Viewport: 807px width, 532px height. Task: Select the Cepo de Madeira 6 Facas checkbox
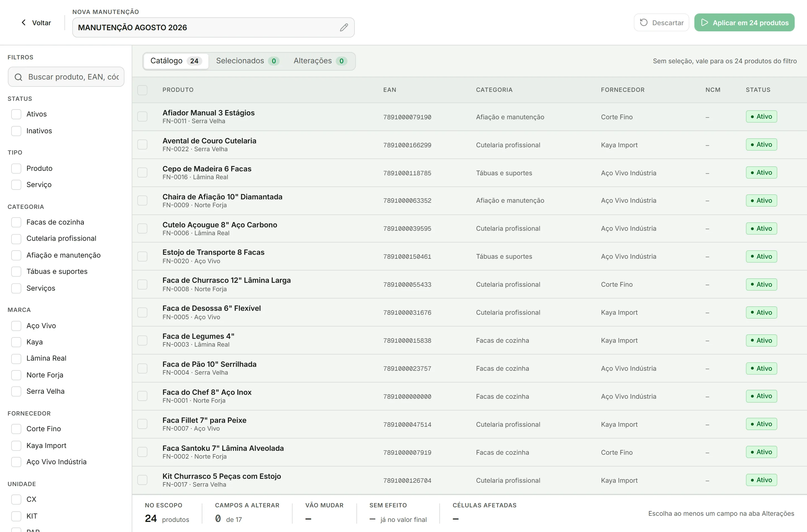142,173
